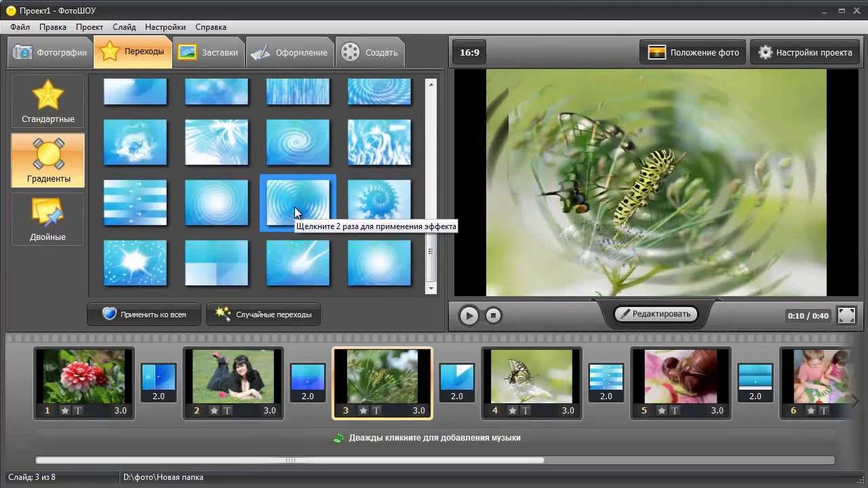
Task: Click star icon on slide 1
Action: pos(65,411)
